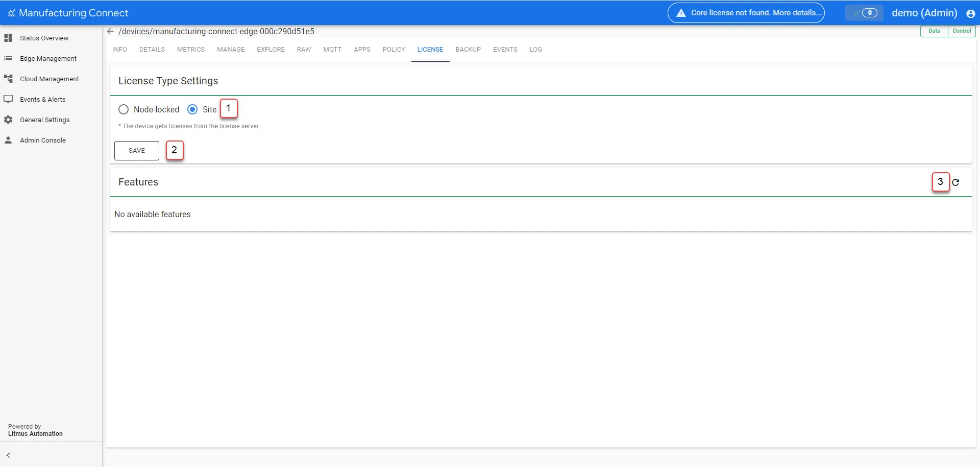The image size is (980, 467).
Task: Switch to Data mode
Action: coord(934,31)
